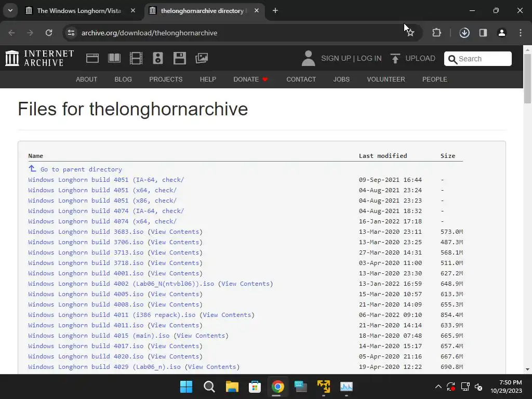Switch to The Windows Longhorn/Vista tab
The height and width of the screenshot is (399, 532).
(x=79, y=11)
